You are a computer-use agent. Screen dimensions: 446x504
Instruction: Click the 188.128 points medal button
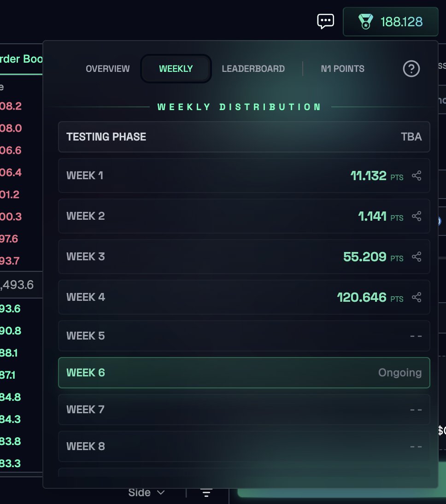(x=390, y=22)
